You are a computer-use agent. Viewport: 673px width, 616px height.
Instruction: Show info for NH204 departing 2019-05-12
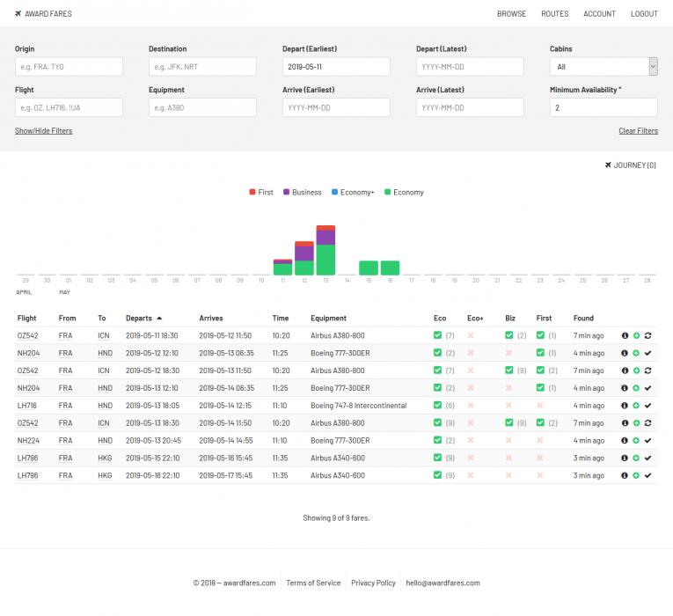click(625, 353)
